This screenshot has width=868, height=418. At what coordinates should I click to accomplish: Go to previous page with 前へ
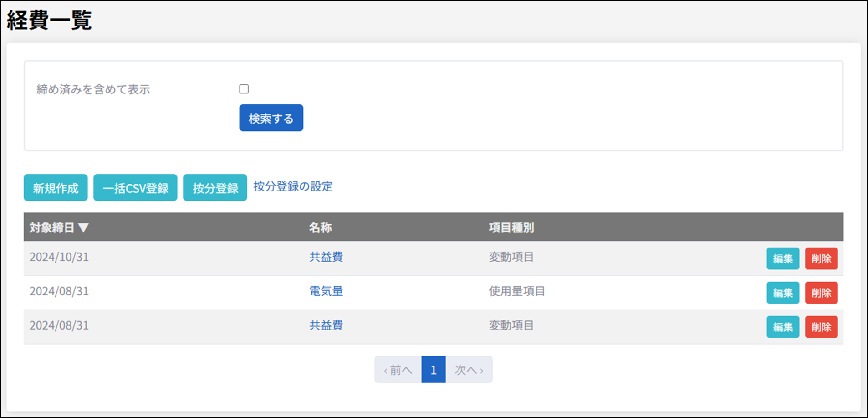(x=398, y=370)
